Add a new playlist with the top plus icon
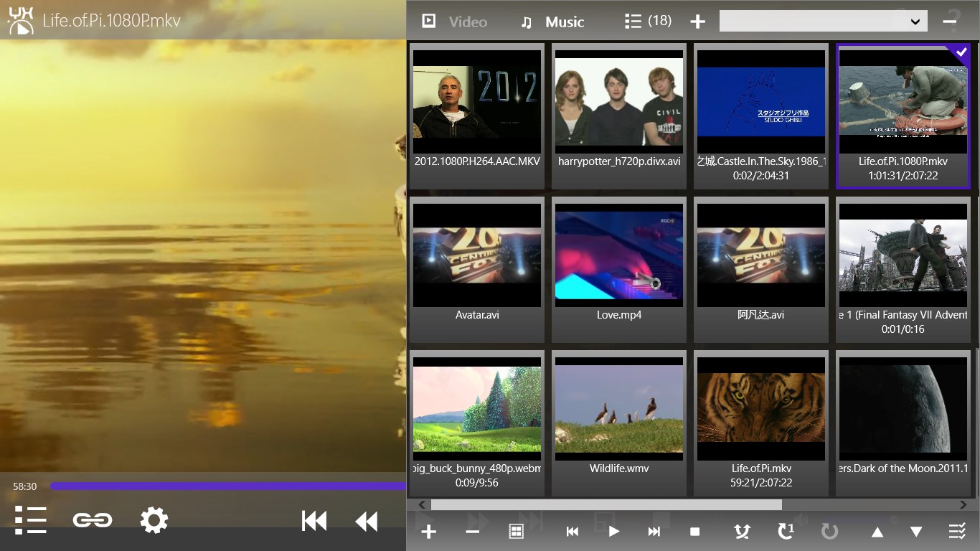The width and height of the screenshot is (980, 551). (697, 22)
